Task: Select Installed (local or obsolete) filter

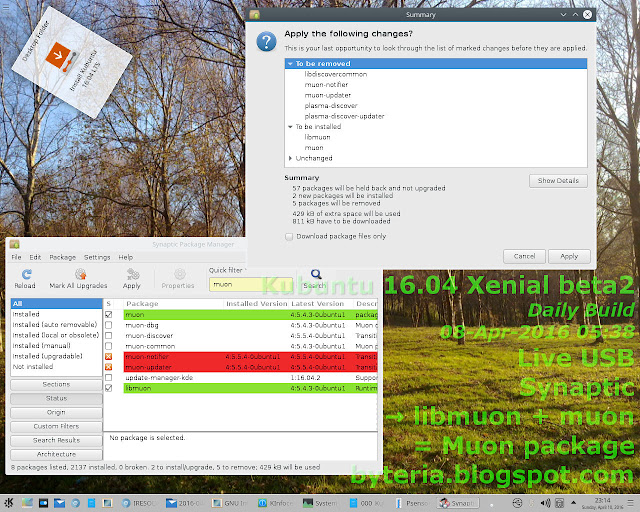Action: pos(56,335)
